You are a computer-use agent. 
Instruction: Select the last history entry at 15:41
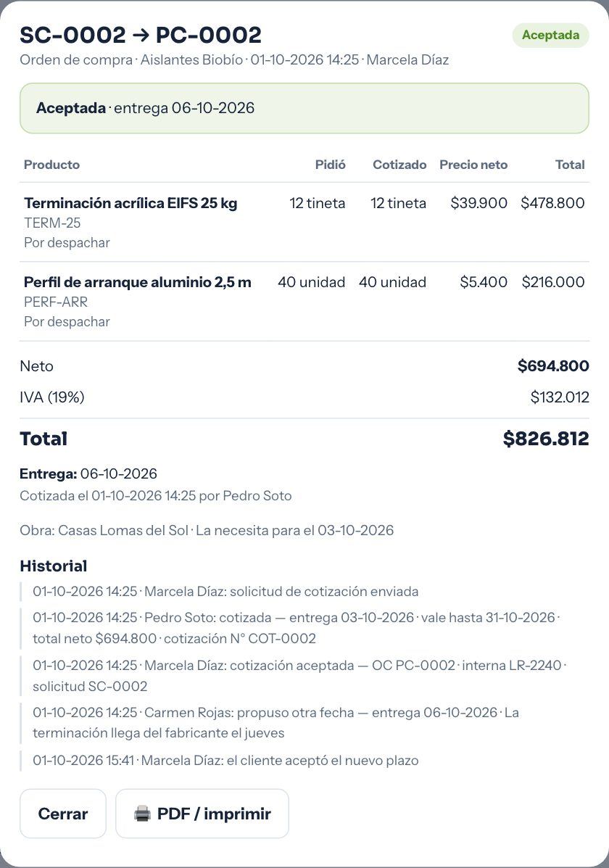[225, 760]
